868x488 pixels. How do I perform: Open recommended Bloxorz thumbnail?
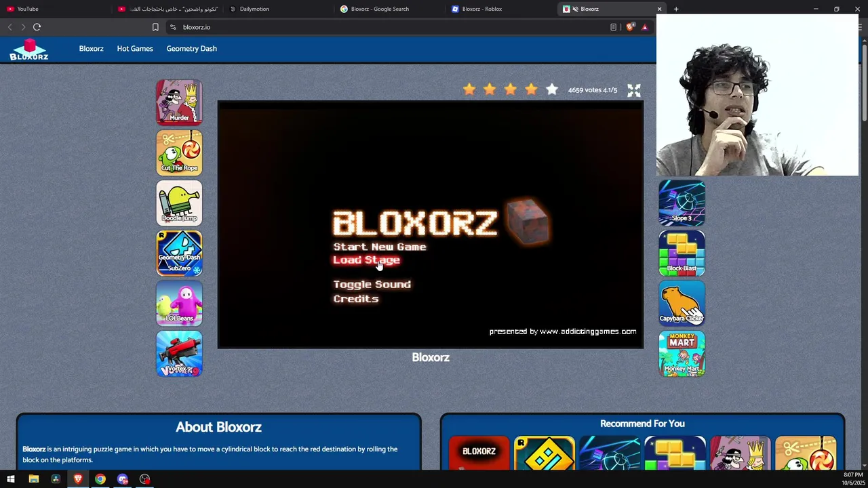pyautogui.click(x=479, y=453)
